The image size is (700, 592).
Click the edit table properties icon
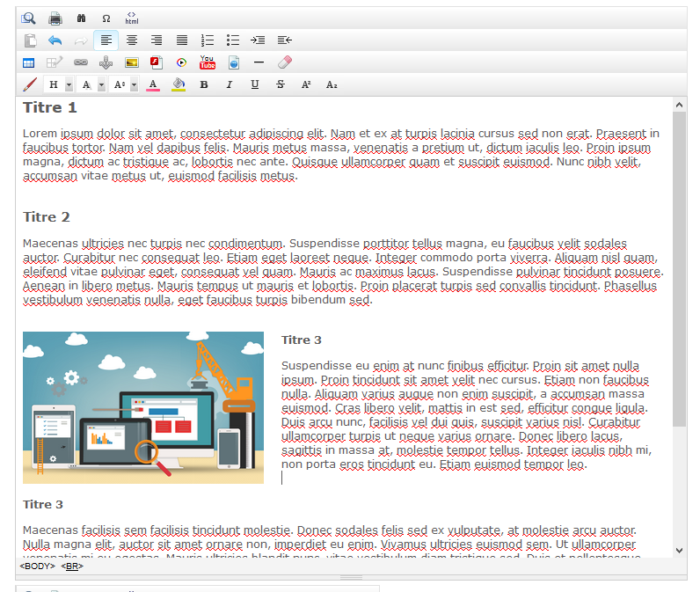55,62
